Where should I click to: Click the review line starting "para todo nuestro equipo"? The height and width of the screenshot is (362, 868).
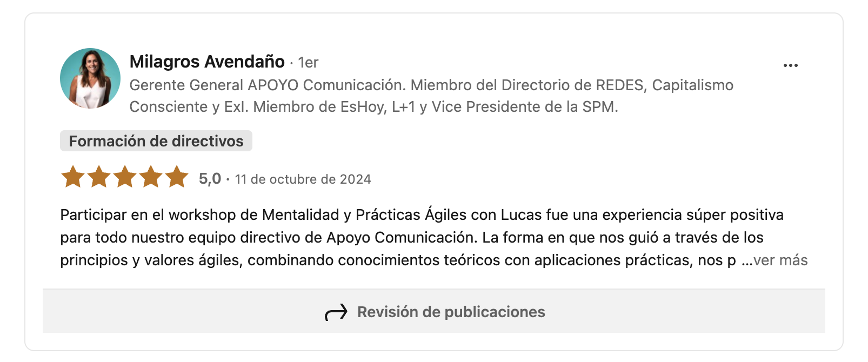pyautogui.click(x=411, y=238)
